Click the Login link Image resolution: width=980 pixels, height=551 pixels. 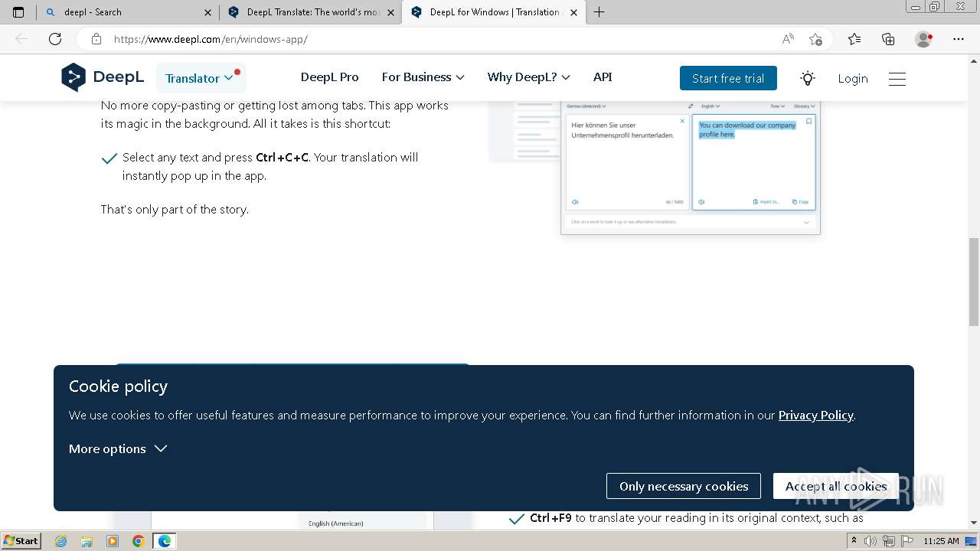click(x=853, y=78)
